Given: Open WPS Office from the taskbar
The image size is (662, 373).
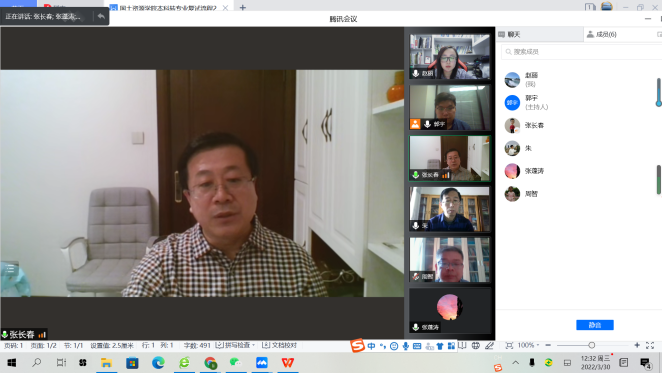Looking at the screenshot, I should (288, 362).
